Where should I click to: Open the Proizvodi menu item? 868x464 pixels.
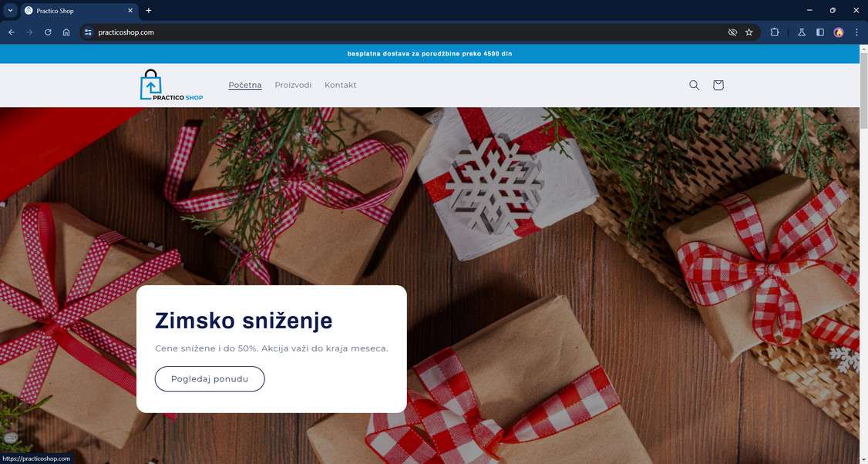(293, 85)
